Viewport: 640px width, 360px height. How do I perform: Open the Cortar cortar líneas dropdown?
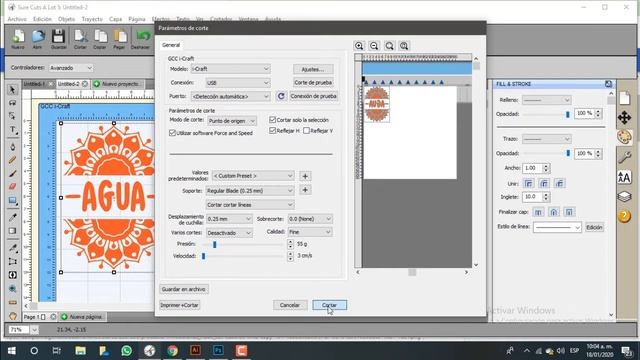pos(250,204)
